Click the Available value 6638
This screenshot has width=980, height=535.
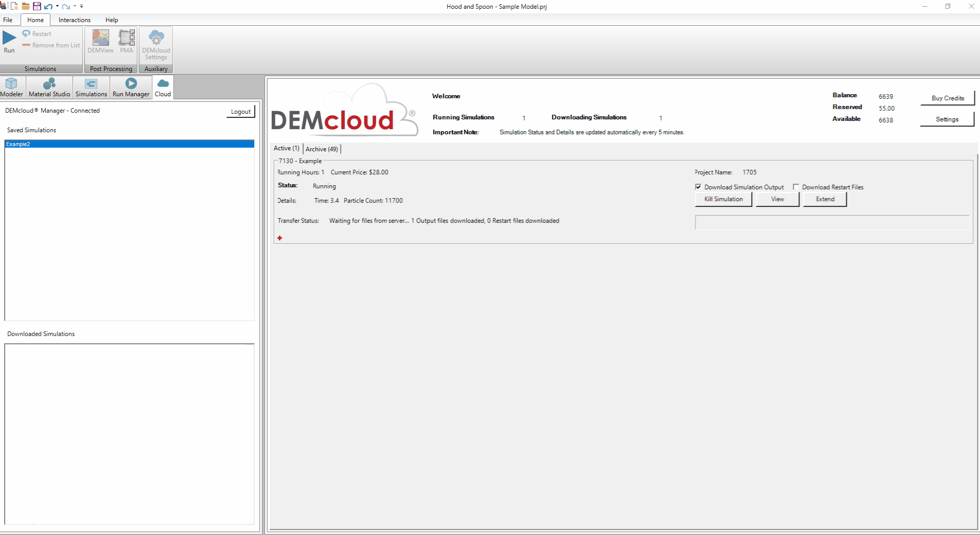click(886, 120)
